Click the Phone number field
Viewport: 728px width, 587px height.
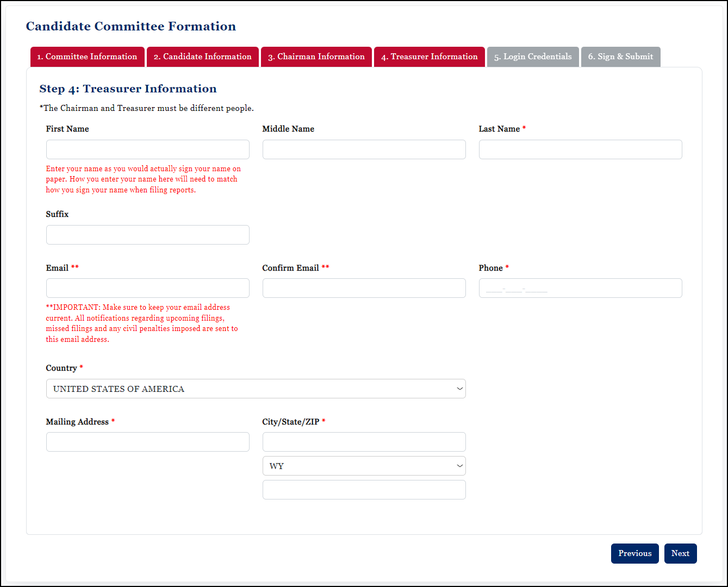[x=580, y=288]
